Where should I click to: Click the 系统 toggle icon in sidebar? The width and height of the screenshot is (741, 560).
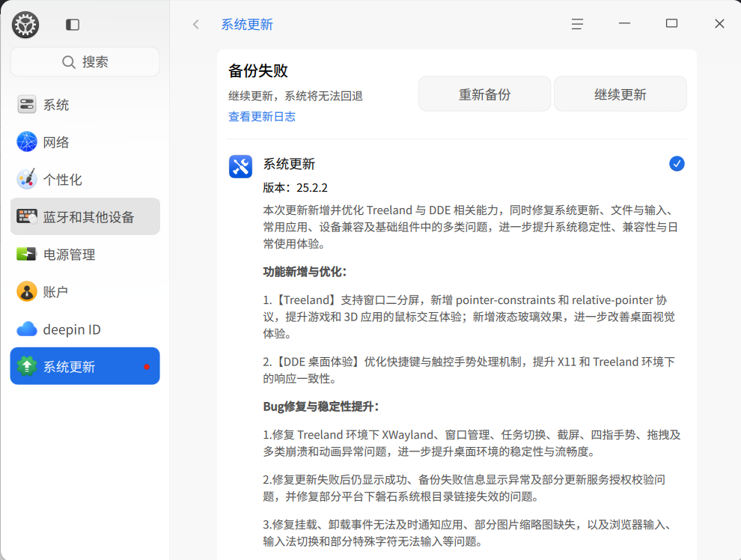tap(27, 105)
